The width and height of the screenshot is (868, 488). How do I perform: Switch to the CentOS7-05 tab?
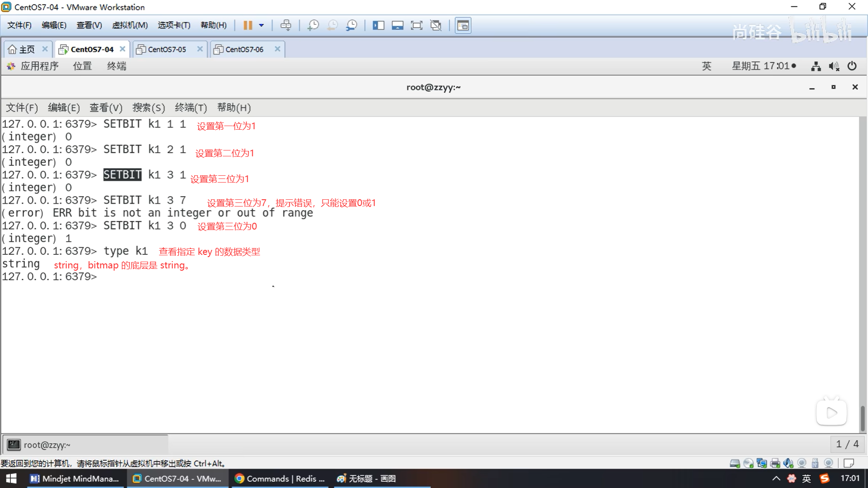(167, 49)
